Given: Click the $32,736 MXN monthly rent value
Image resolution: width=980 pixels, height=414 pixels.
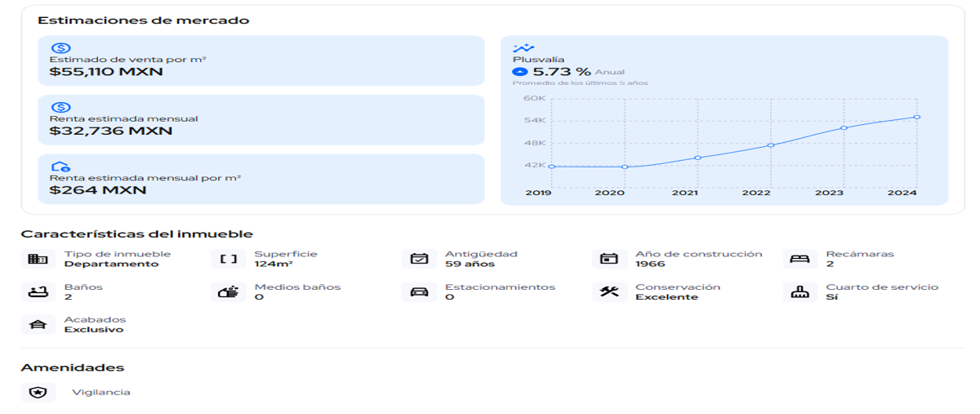Looking at the screenshot, I should 111,131.
